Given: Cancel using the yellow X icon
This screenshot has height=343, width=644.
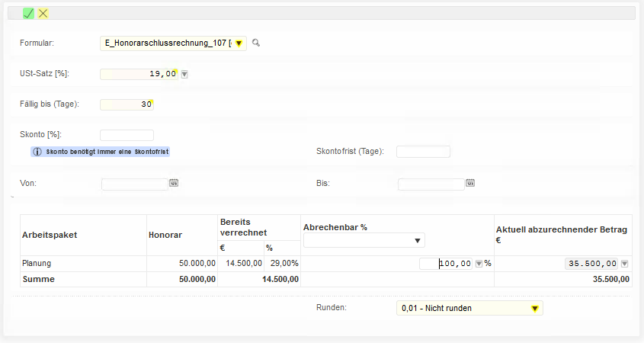Looking at the screenshot, I should 43,13.
